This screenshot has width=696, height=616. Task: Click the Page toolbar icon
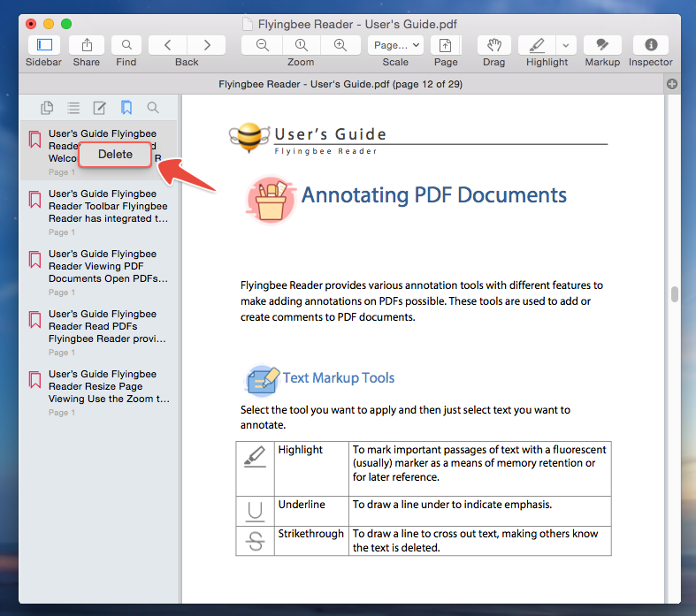click(x=445, y=45)
